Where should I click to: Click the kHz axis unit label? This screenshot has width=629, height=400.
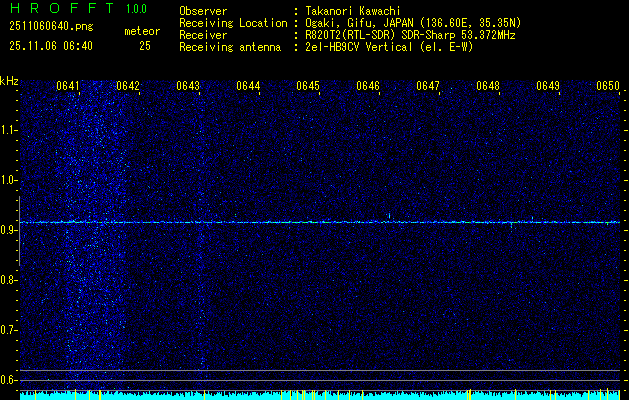(9, 81)
